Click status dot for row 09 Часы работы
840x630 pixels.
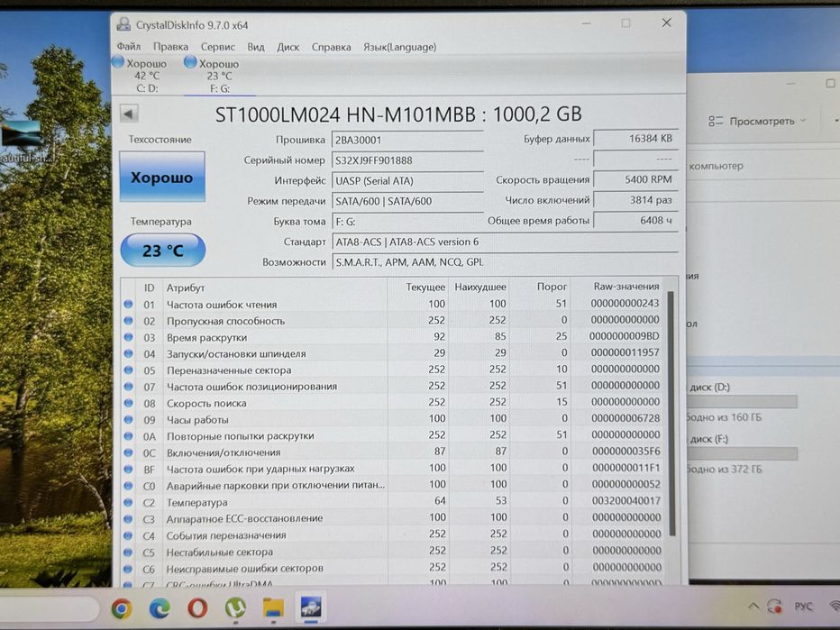coord(128,419)
